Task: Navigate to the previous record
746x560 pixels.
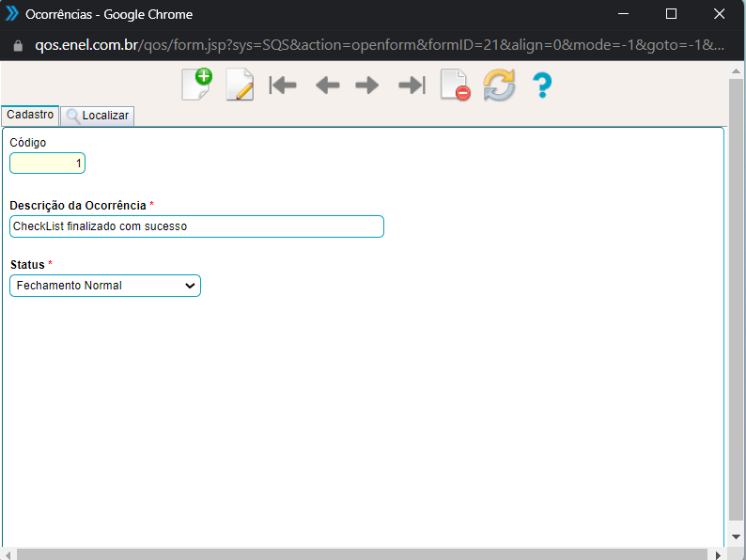Action: pyautogui.click(x=327, y=86)
